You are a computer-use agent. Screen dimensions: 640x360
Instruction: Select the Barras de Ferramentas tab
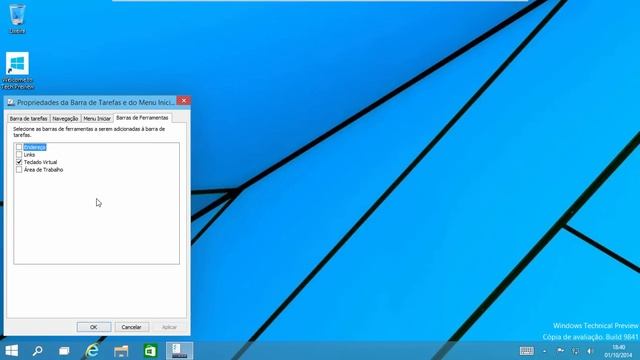pos(142,118)
